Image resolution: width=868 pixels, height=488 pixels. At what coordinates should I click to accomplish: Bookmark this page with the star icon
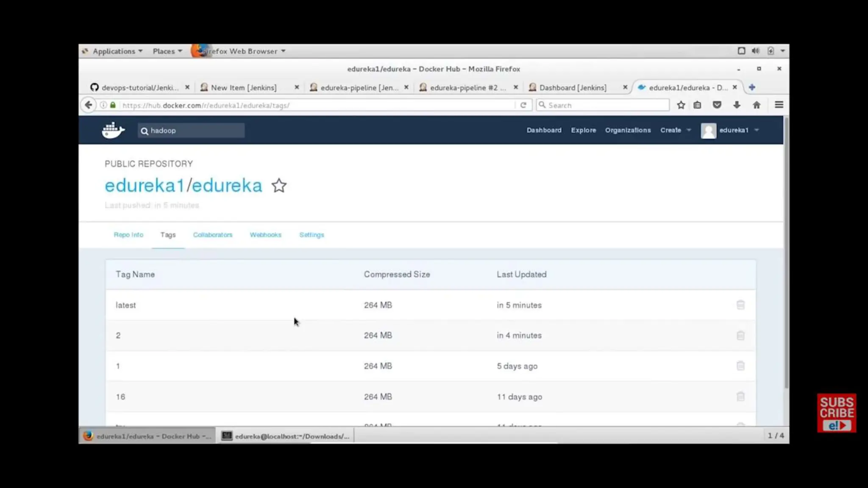pyautogui.click(x=681, y=105)
